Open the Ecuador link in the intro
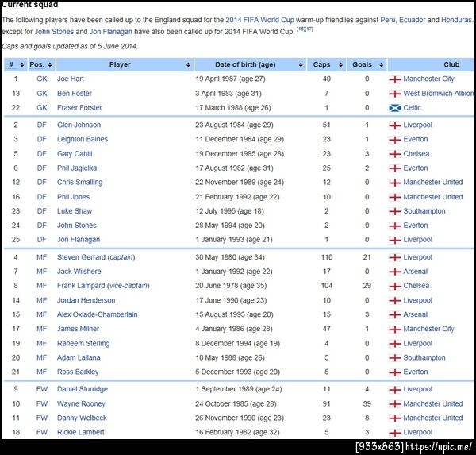 click(x=413, y=20)
